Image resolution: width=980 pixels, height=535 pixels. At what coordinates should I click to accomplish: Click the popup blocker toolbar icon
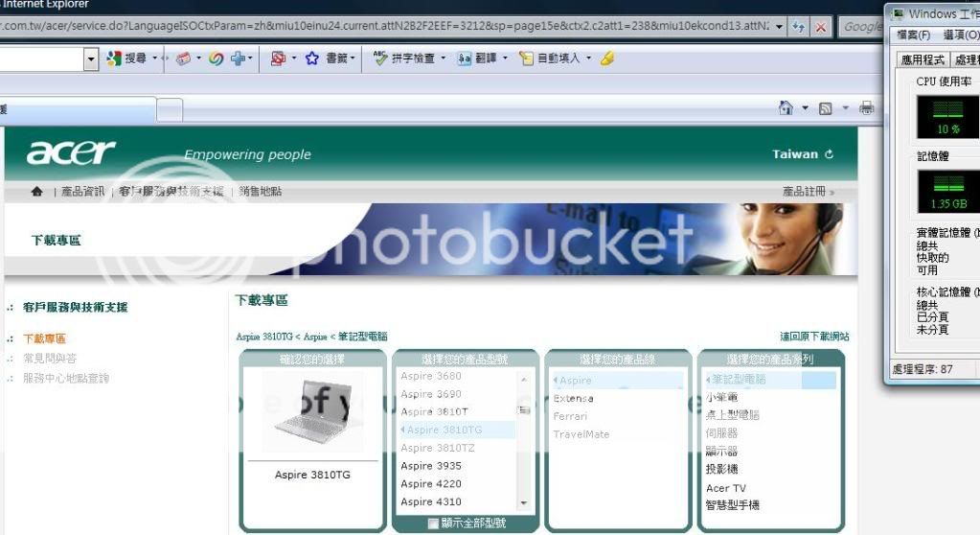tap(278, 58)
